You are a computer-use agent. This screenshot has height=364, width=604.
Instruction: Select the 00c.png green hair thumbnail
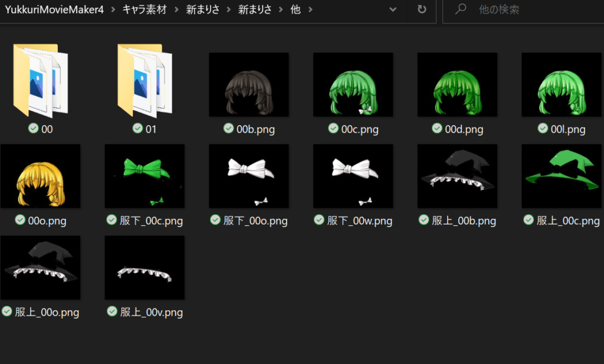click(353, 85)
